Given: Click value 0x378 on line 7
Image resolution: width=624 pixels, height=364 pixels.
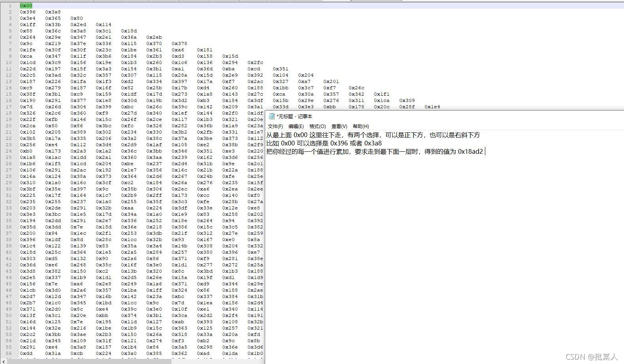Looking at the screenshot, I should (x=179, y=43).
